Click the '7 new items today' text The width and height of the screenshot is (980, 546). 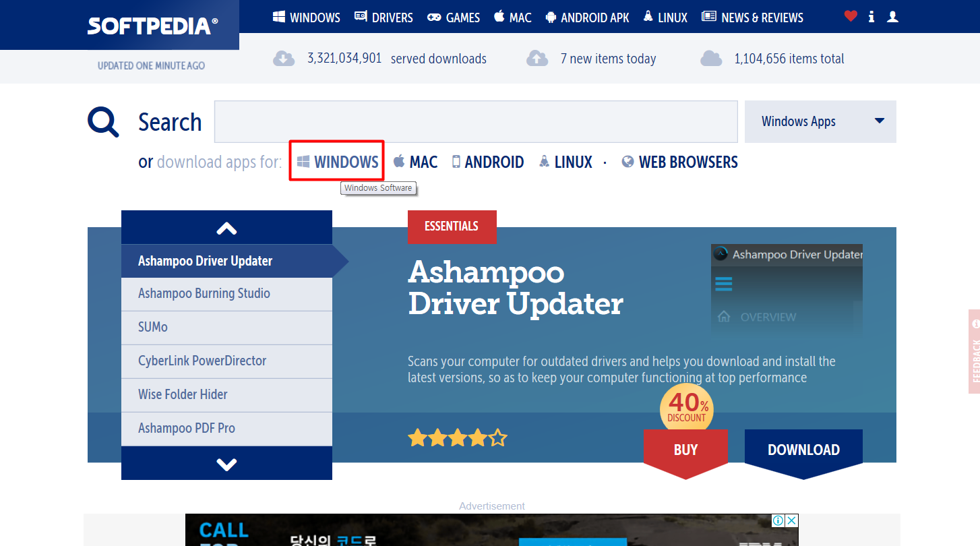[x=608, y=59]
